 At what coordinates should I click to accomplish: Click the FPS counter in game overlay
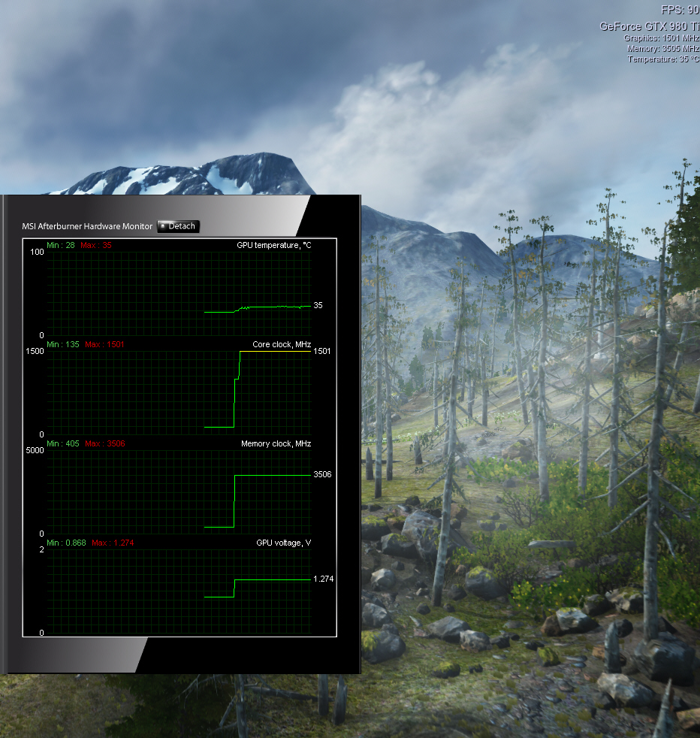[680, 10]
